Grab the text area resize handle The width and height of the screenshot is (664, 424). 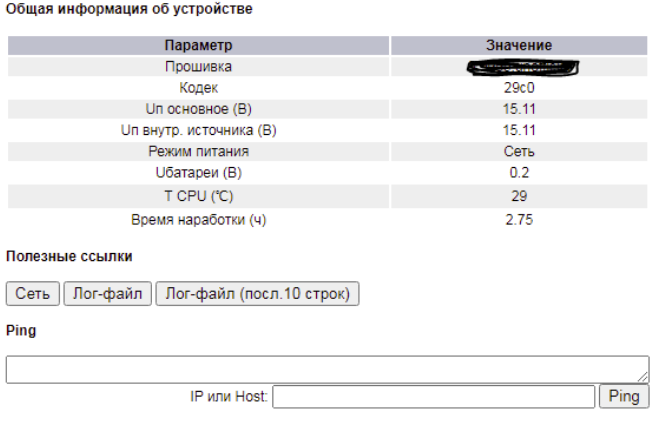[643, 377]
